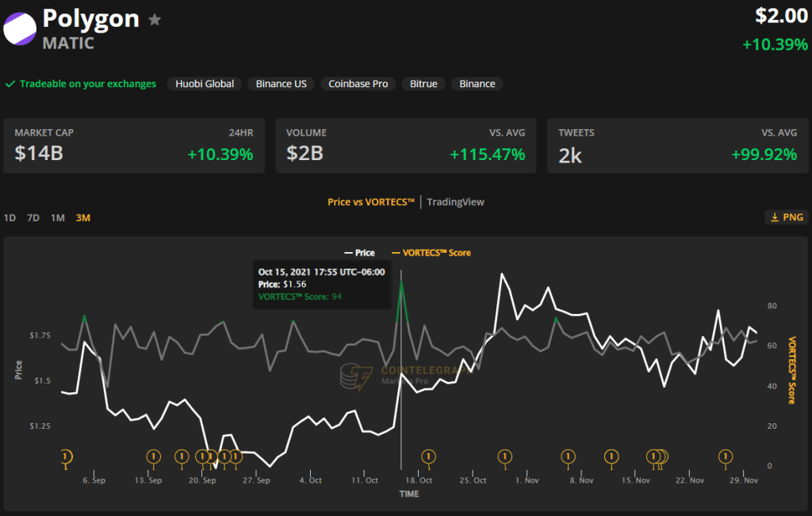Screen dimensions: 812x516
Task: Select the 3M time range
Action: (82, 218)
